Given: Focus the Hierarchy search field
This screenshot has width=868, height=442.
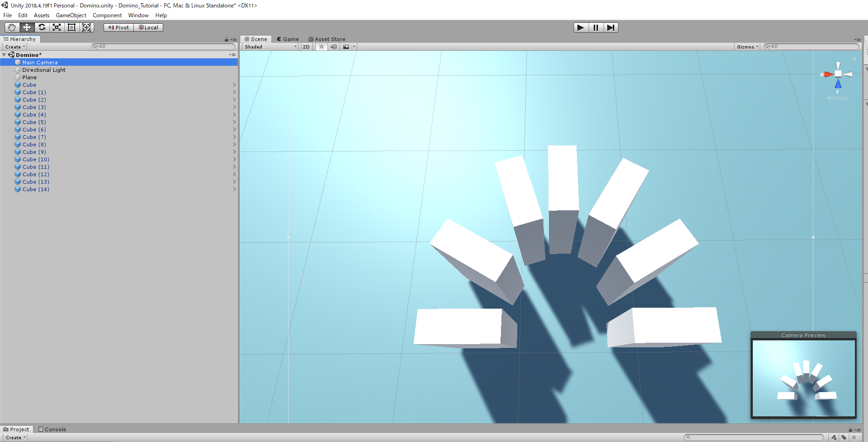Looking at the screenshot, I should (x=163, y=47).
